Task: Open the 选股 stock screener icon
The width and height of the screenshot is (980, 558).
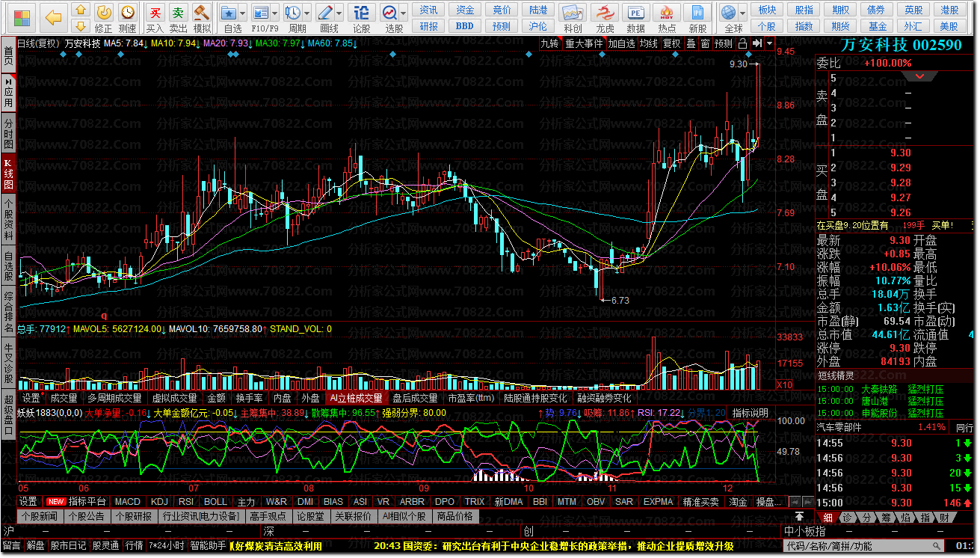Action: tap(389, 13)
